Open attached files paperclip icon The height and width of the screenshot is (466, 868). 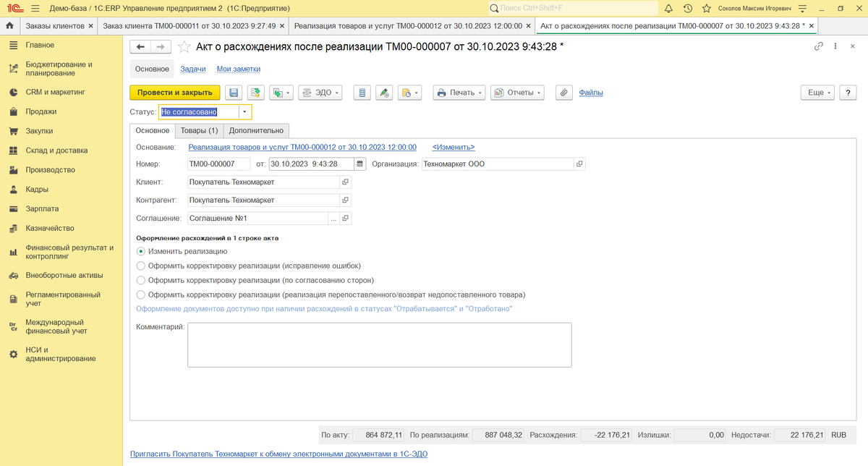(564, 93)
